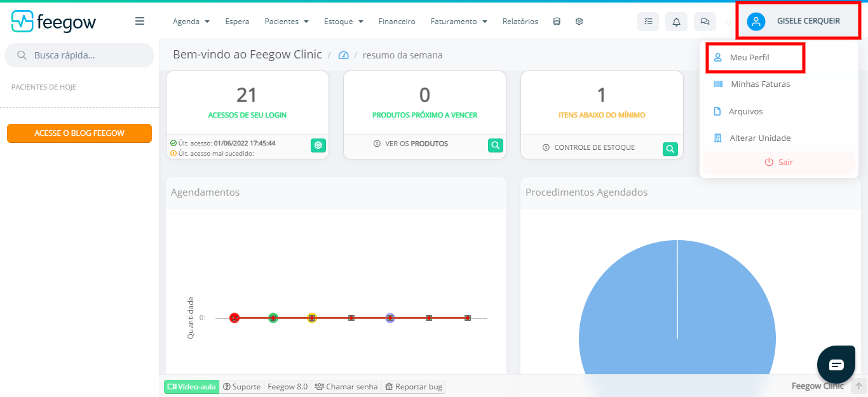Click the search button in stock control card
Screen dimensions: 868x397
tap(670, 149)
